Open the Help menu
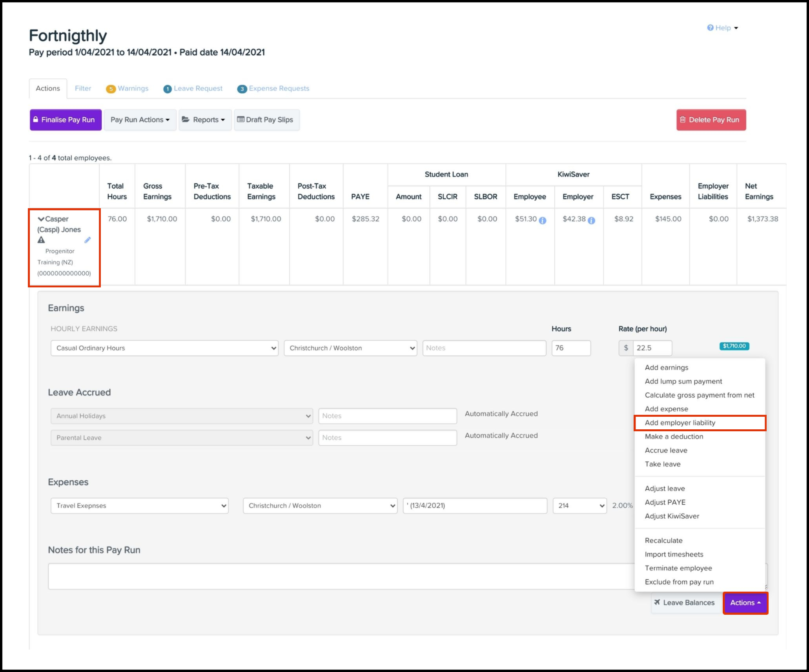This screenshot has height=672, width=809. pyautogui.click(x=723, y=28)
